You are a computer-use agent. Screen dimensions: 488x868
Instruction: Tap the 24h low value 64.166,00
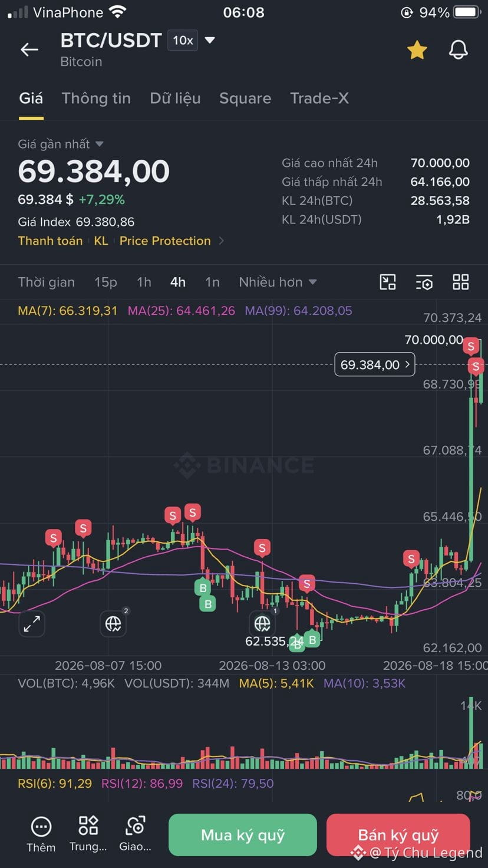[440, 182]
